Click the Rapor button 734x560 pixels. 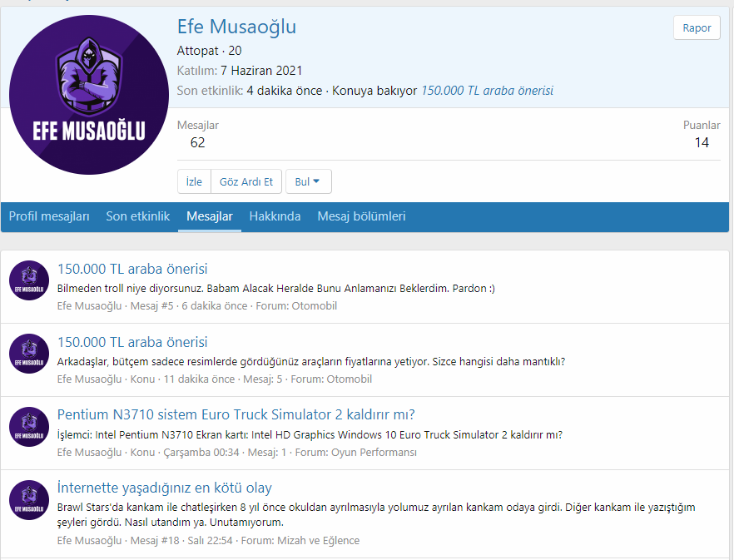pos(697,27)
